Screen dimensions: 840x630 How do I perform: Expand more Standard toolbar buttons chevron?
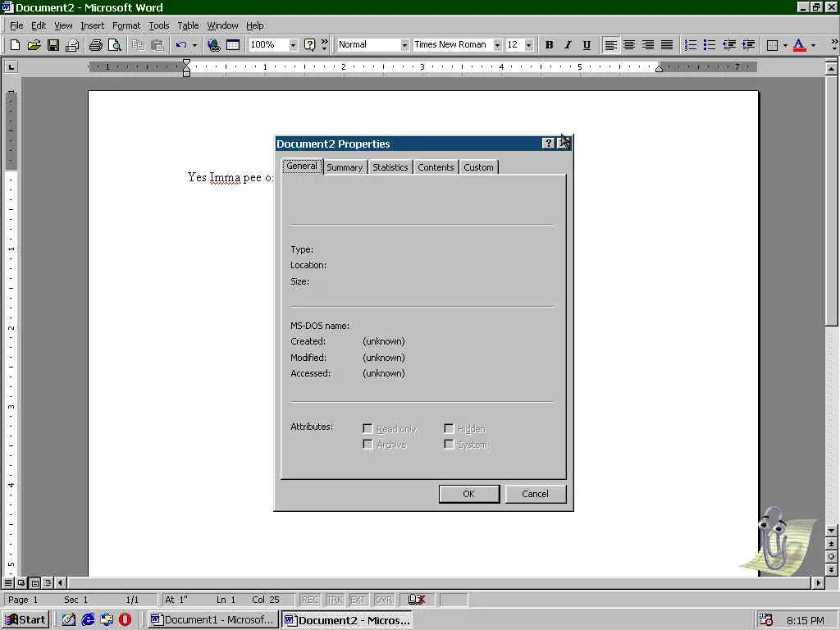[324, 45]
